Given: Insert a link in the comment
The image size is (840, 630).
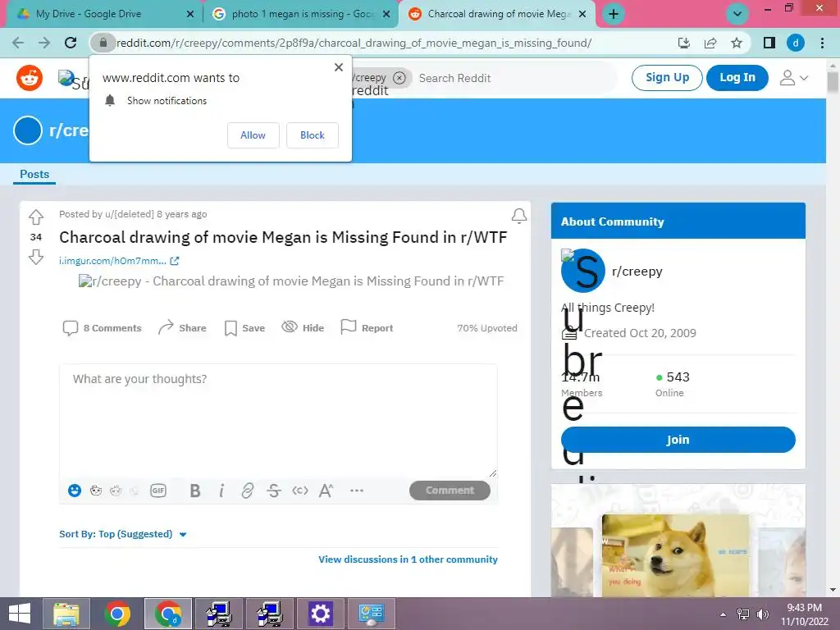Looking at the screenshot, I should tap(247, 491).
